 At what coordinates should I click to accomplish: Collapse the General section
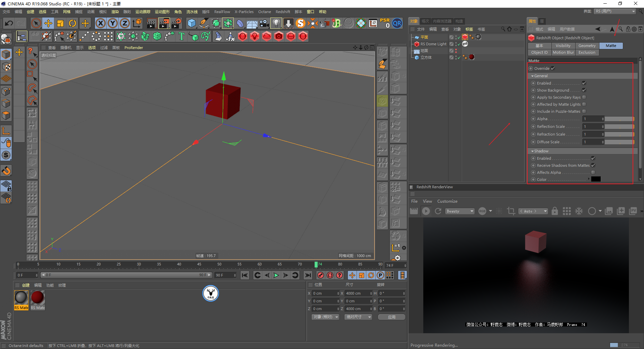[532, 76]
